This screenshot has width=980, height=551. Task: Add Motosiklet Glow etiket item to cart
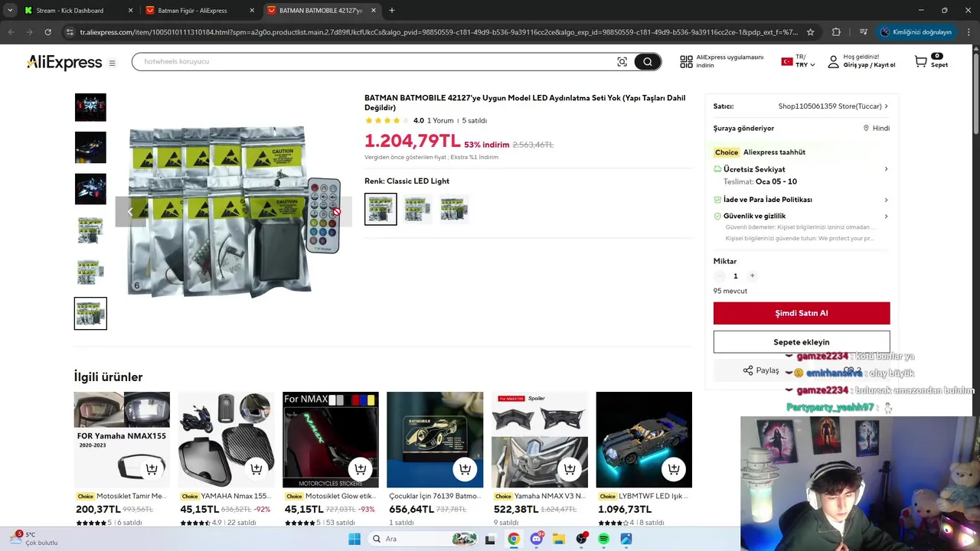click(x=360, y=469)
